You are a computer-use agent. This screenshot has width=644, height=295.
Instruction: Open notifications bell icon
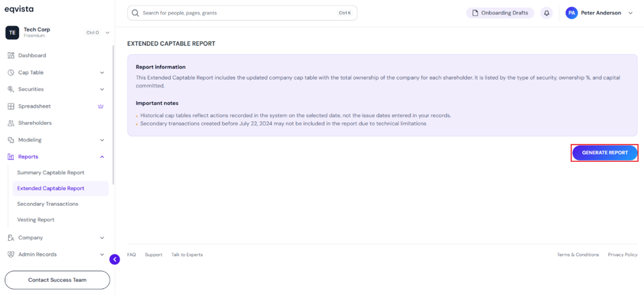click(x=547, y=13)
